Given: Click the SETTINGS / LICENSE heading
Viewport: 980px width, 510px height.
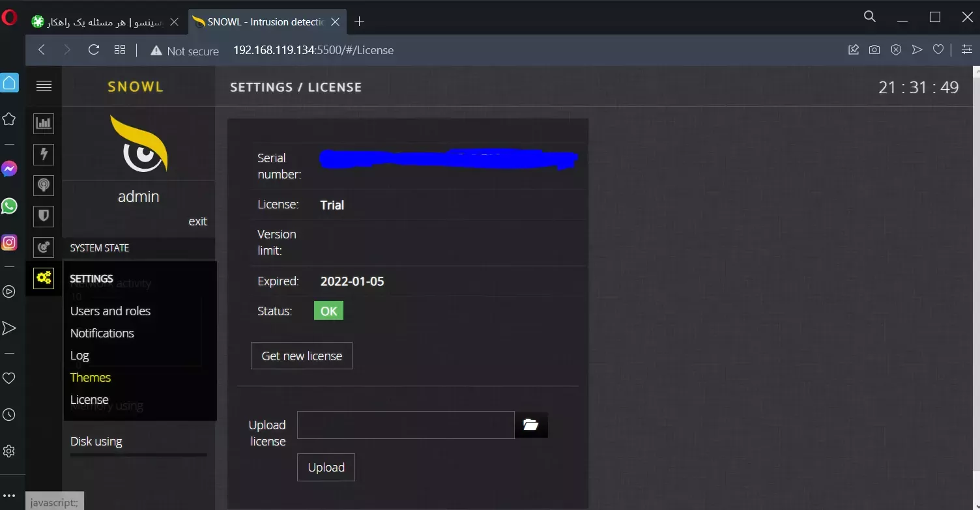Looking at the screenshot, I should pos(296,87).
